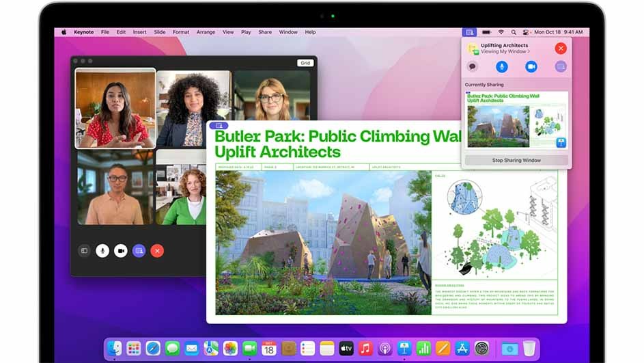Click the Keynote icon in the Dock
Screen dimensions: 644x363
pos(404,348)
